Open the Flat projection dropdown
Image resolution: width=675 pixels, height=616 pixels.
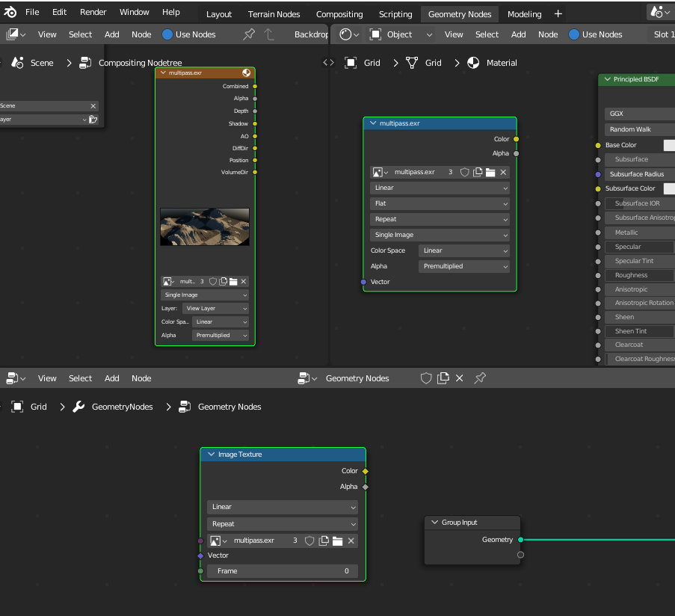click(440, 203)
